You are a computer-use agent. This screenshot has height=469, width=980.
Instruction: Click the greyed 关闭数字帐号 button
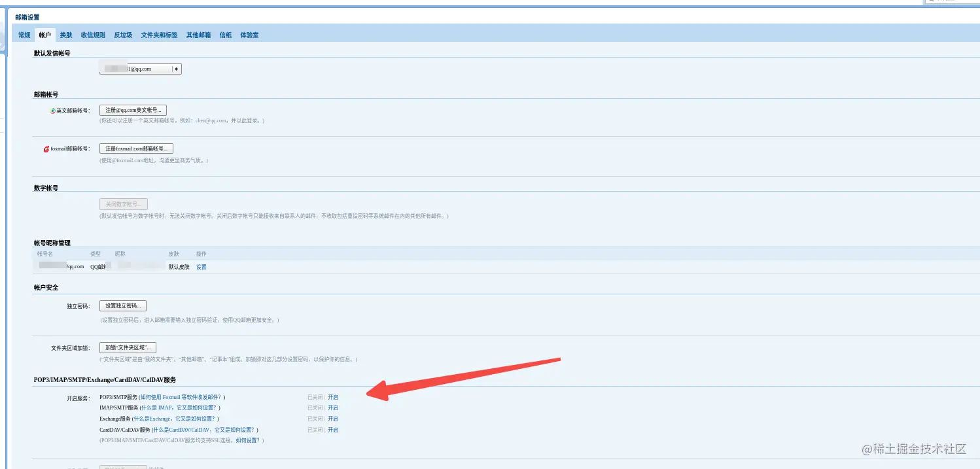[124, 204]
